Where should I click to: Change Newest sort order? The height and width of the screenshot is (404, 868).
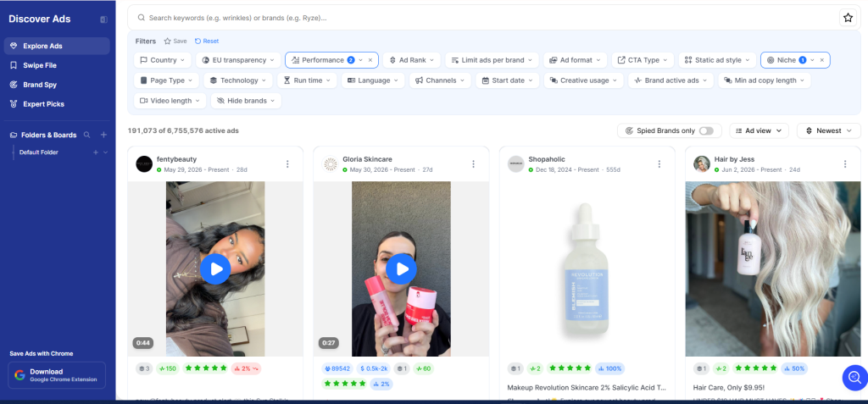[x=829, y=130]
